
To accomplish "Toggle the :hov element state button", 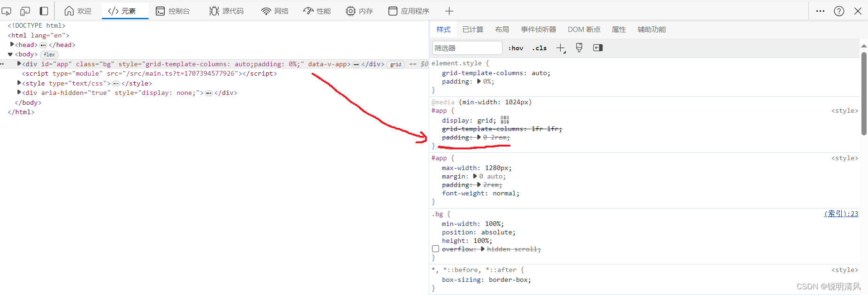I will (516, 48).
